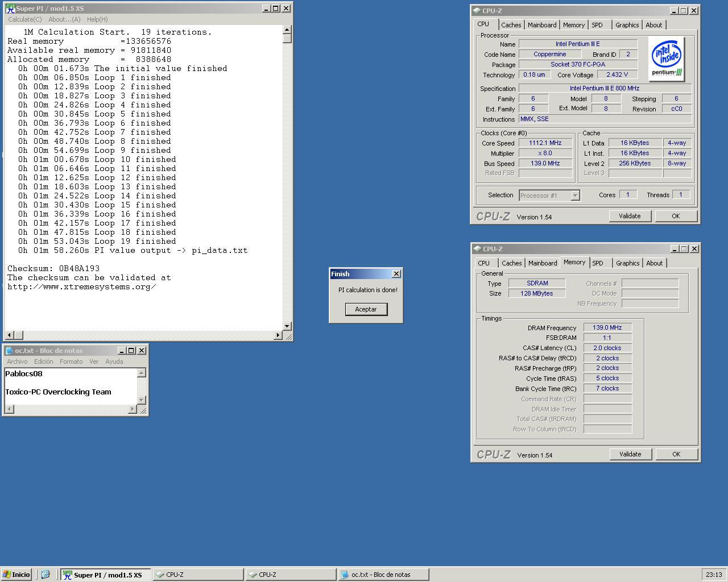The height and width of the screenshot is (582, 728).
Task: Switch to Mainboard tab in top CPU-Z window
Action: 542,25
